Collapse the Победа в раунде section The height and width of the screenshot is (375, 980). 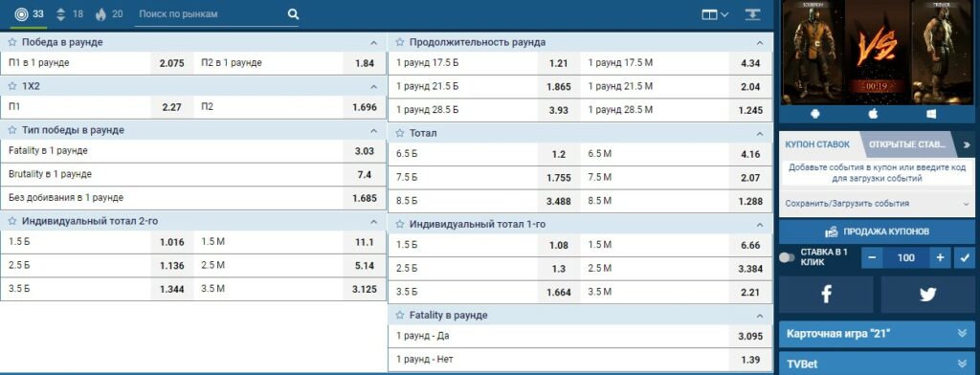pyautogui.click(x=374, y=42)
